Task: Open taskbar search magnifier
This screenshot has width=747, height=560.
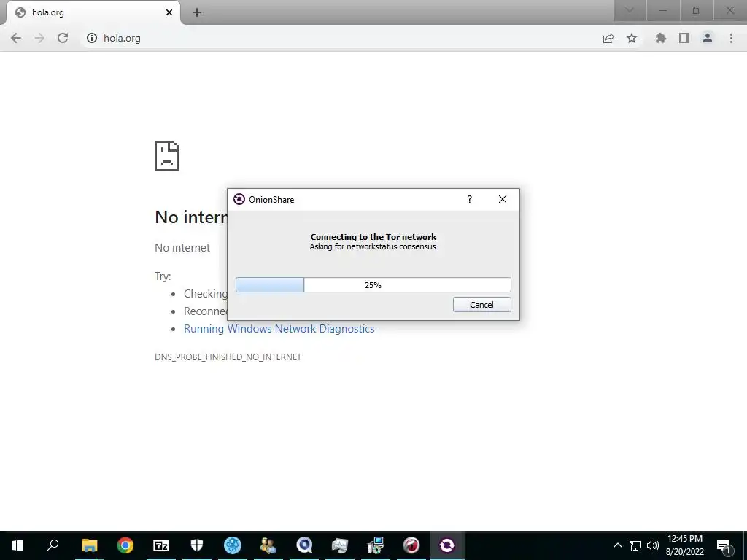Action: click(x=53, y=545)
